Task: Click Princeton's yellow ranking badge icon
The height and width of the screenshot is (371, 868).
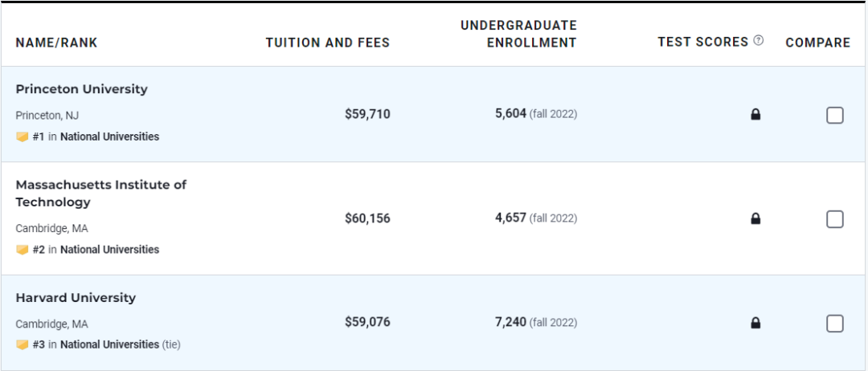Action: 23,137
